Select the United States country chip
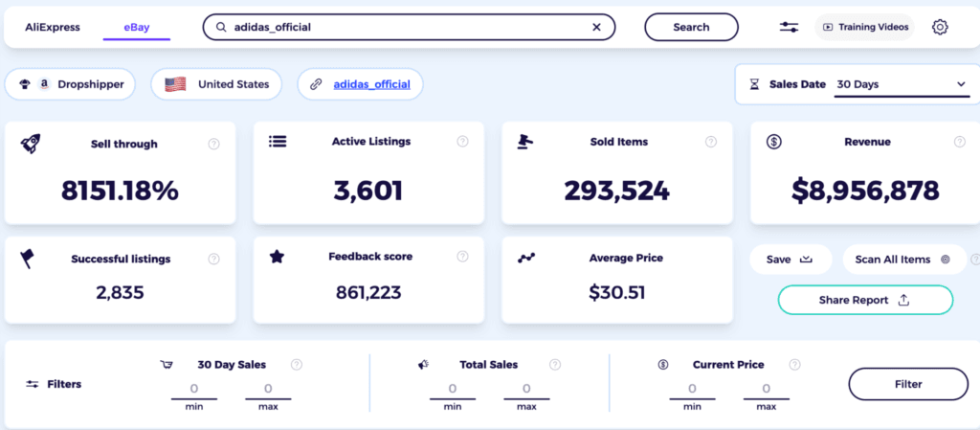Screen dimensions: 980x430 216,84
